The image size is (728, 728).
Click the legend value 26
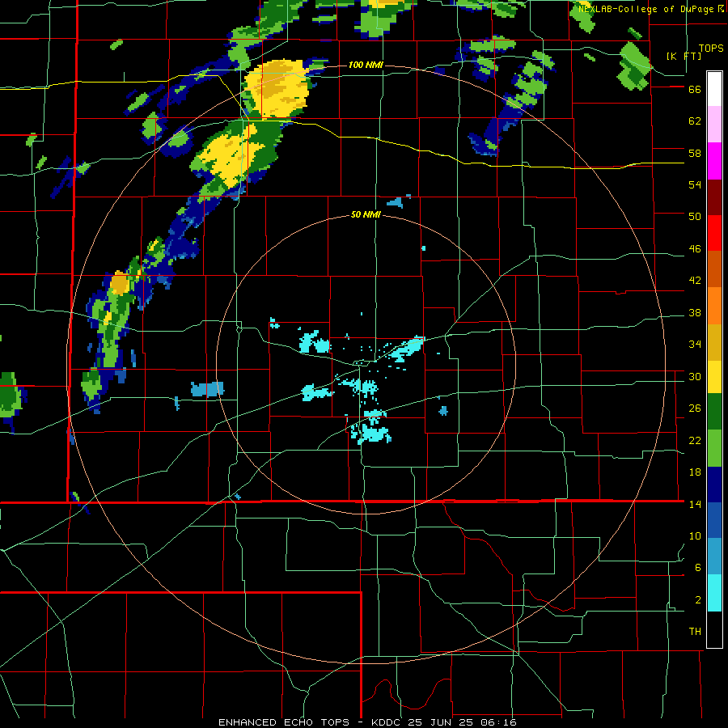click(695, 408)
